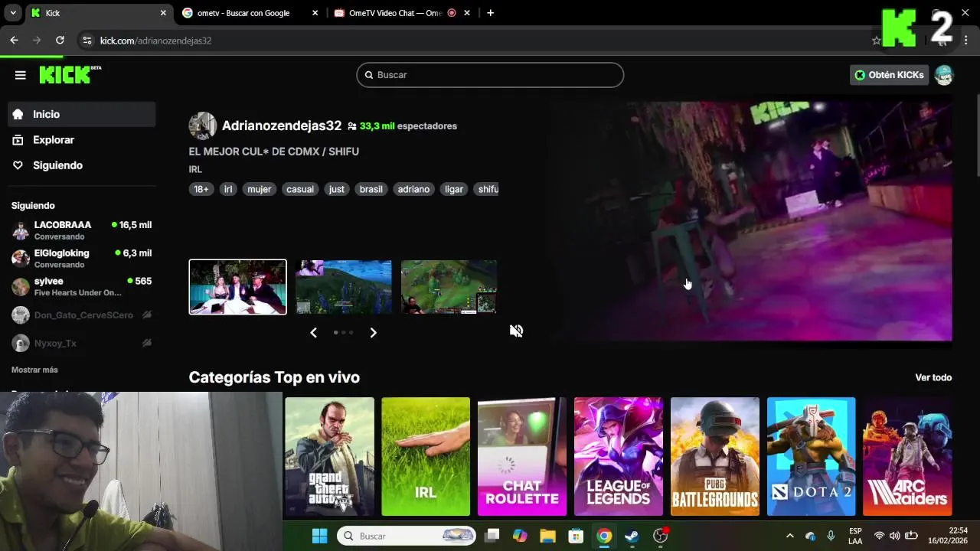The width and height of the screenshot is (980, 551).
Task: Select the casual tag
Action: point(300,189)
